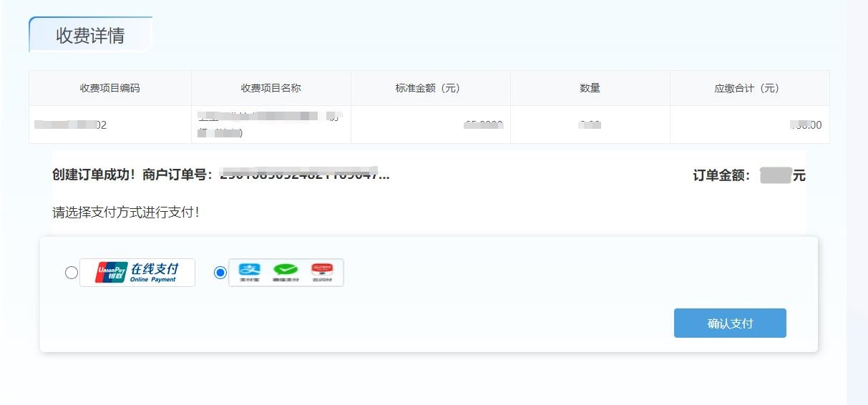Click the 在线支付 Online Payment text

(154, 273)
